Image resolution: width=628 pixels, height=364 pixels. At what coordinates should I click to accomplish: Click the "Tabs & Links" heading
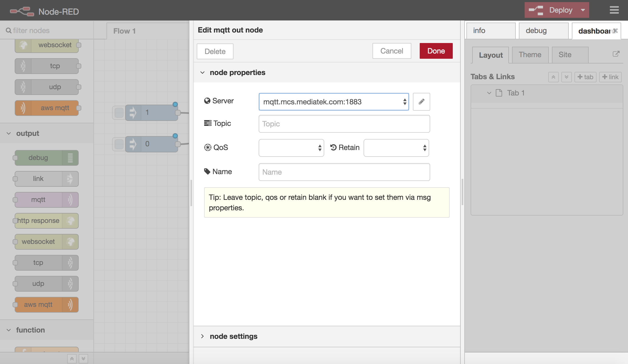coord(492,77)
